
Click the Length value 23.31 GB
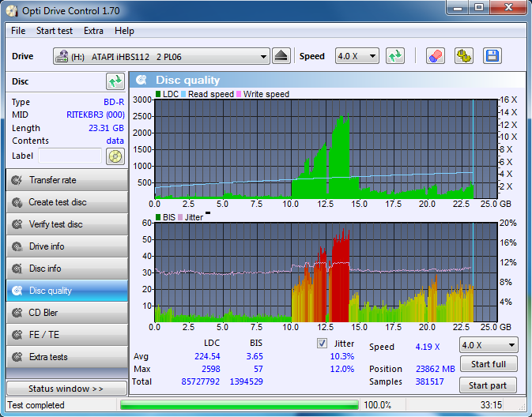106,128
